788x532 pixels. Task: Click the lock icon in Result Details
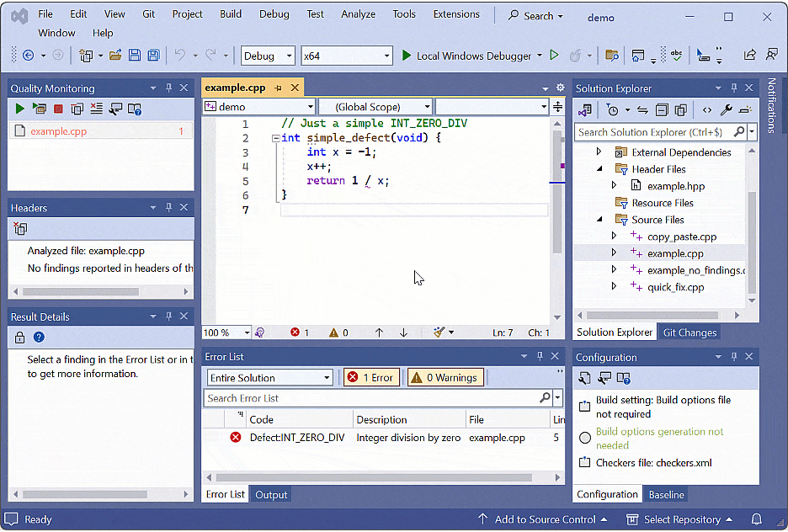[20, 338]
